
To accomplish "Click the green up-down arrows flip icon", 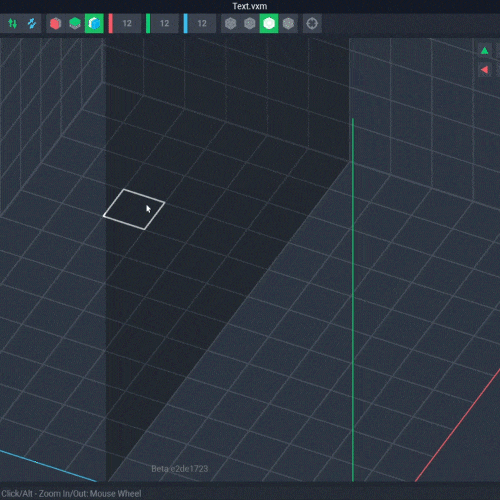I will click(13, 23).
